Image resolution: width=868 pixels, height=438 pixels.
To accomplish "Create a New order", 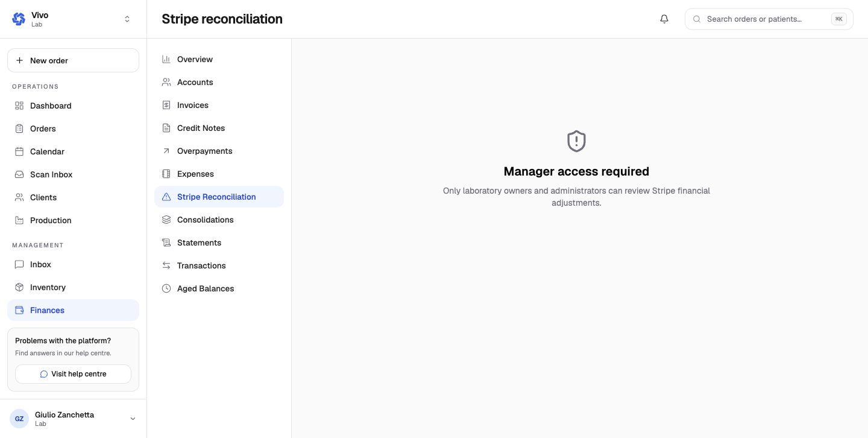I will pos(73,60).
